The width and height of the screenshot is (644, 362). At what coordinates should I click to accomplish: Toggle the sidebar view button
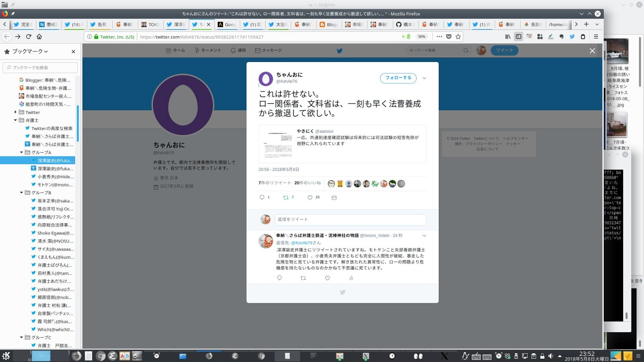click(x=518, y=37)
